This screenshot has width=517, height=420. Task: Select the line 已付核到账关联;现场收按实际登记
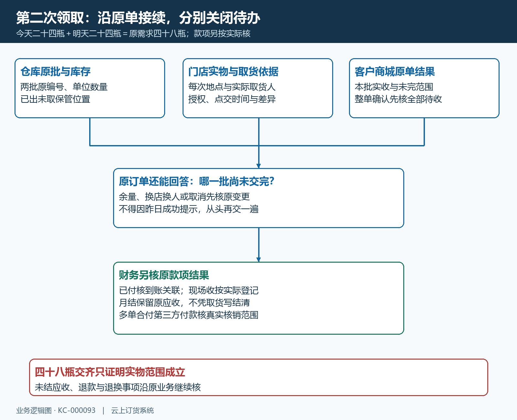pos(189,290)
